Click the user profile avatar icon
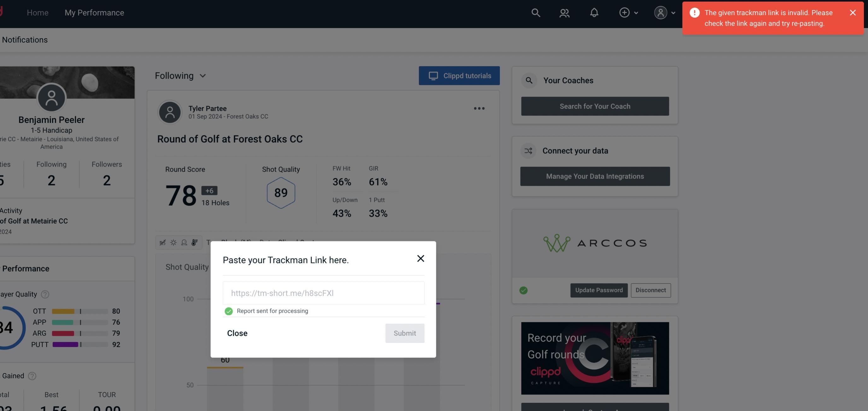Screen dimensions: 868x411 [x=660, y=12]
